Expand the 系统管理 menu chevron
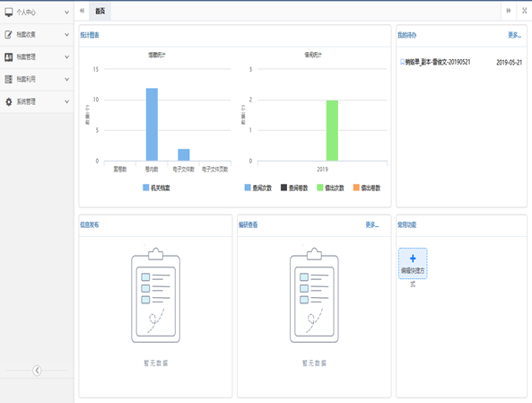This screenshot has height=403, width=532. [x=67, y=101]
